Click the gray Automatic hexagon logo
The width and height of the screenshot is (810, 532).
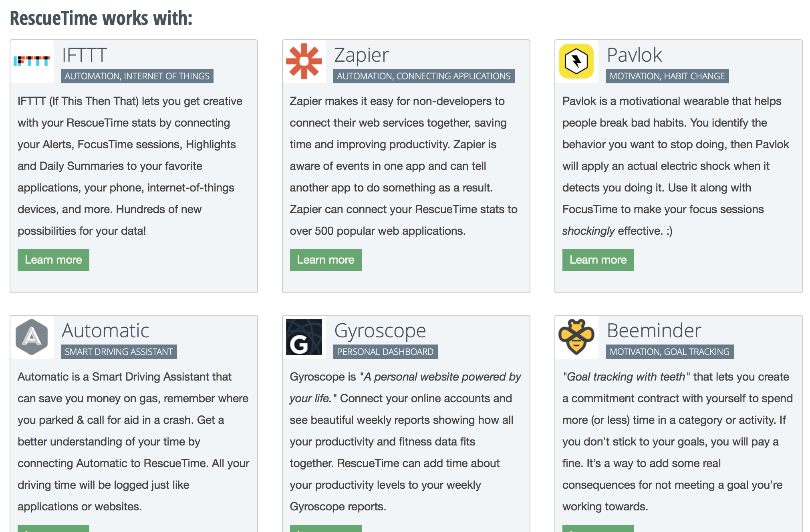point(32,337)
